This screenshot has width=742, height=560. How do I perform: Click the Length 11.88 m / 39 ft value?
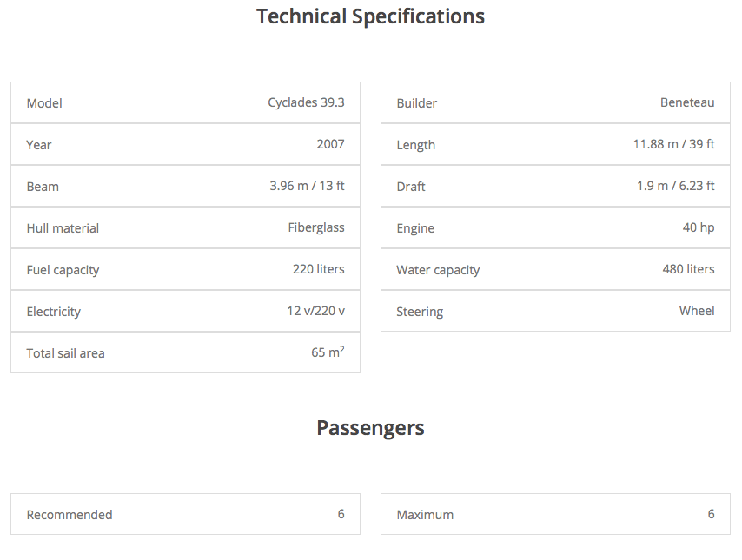[673, 144]
